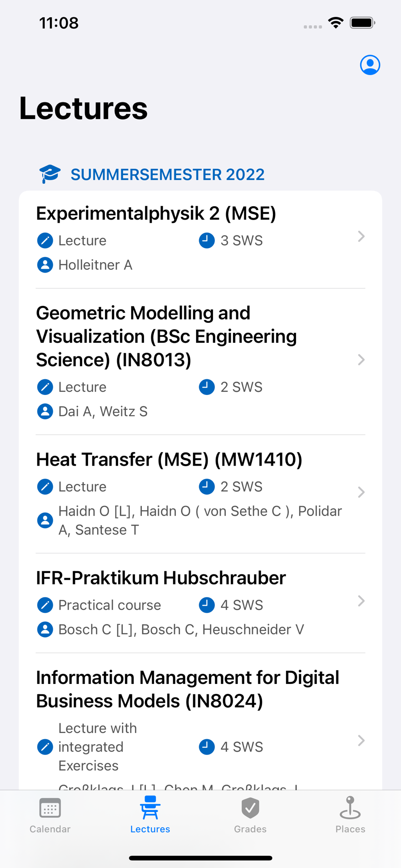Screen dimensions: 401x868
Task: Open IFR-Praktikum Hubschrauber chevron
Action: pos(361,601)
